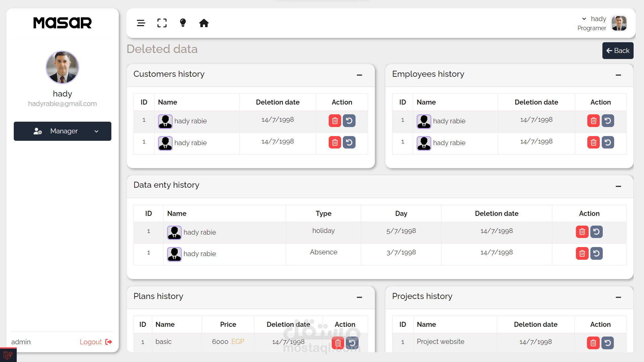The image size is (644, 362).
Task: Click the MASAR logo
Action: coord(62,23)
